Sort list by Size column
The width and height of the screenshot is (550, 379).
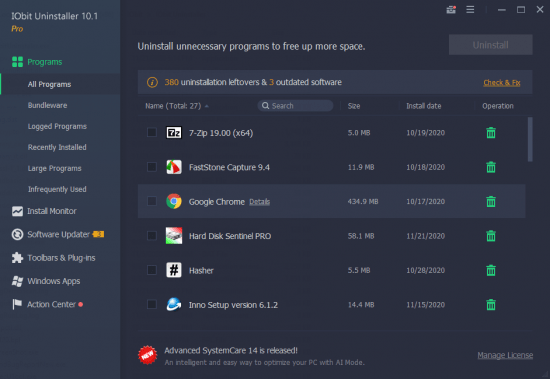pyautogui.click(x=354, y=106)
